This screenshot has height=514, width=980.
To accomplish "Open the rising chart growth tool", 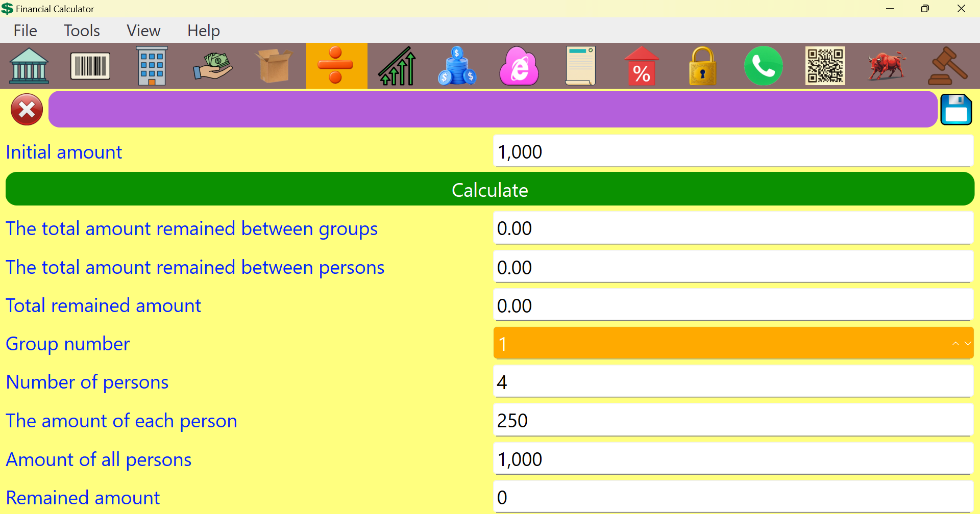I will pyautogui.click(x=397, y=66).
